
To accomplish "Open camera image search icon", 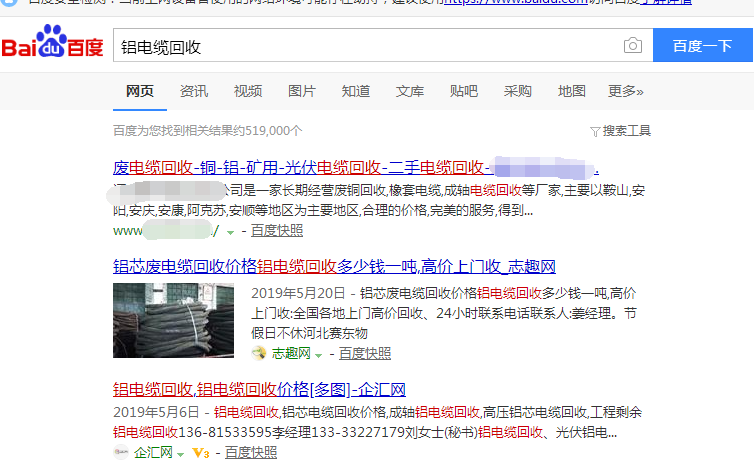I will click(633, 46).
